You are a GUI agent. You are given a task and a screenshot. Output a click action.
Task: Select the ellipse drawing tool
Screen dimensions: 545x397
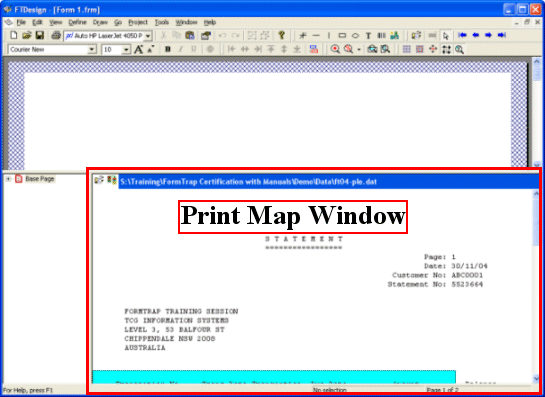(355, 35)
